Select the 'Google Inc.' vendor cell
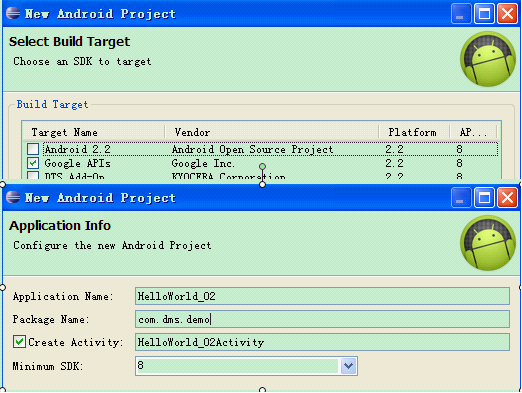 point(203,163)
